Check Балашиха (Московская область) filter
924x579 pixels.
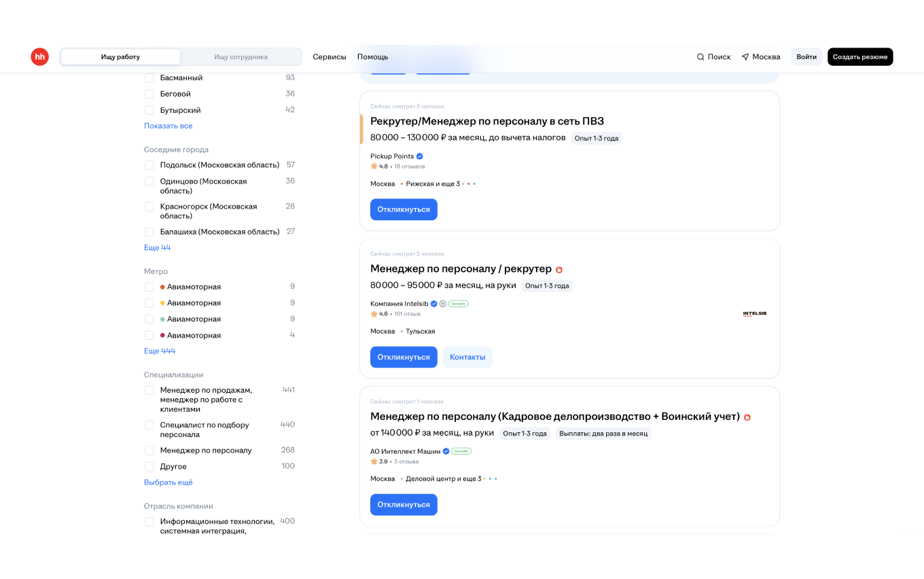(149, 232)
